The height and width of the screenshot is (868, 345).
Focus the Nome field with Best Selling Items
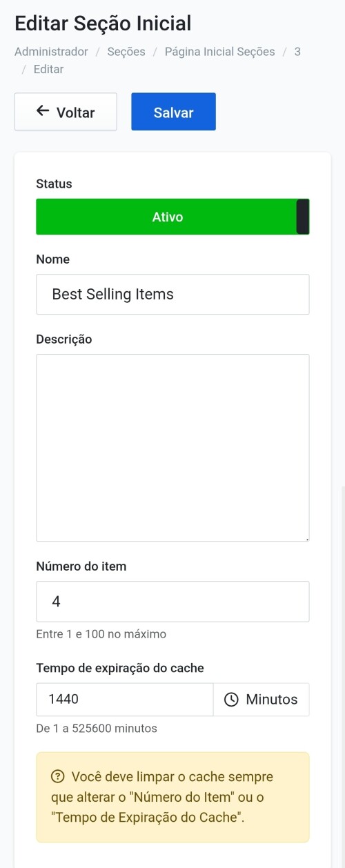pos(172,295)
